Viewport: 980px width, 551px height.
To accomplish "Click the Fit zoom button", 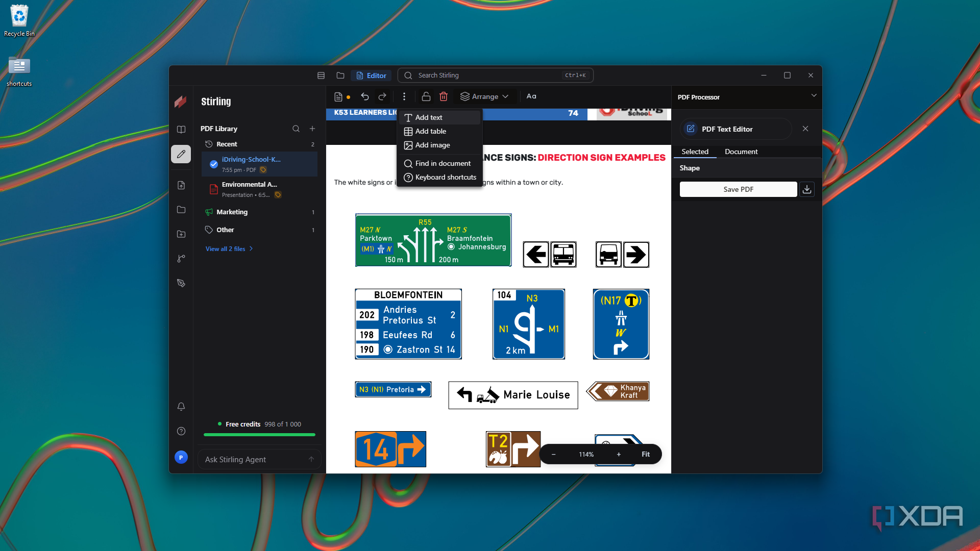I will [x=646, y=454].
